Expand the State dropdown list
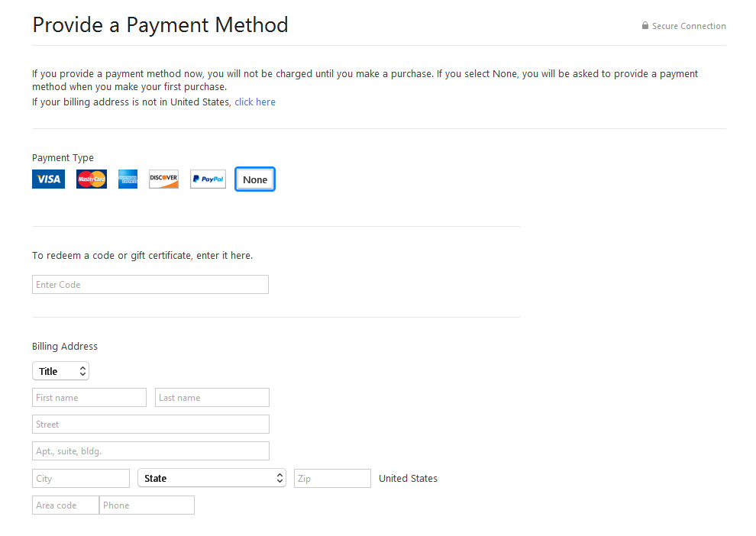This screenshot has width=756, height=536. [212, 478]
